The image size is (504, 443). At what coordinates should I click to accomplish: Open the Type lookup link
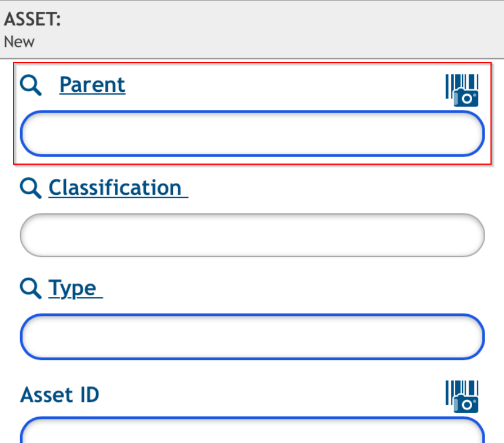(73, 288)
